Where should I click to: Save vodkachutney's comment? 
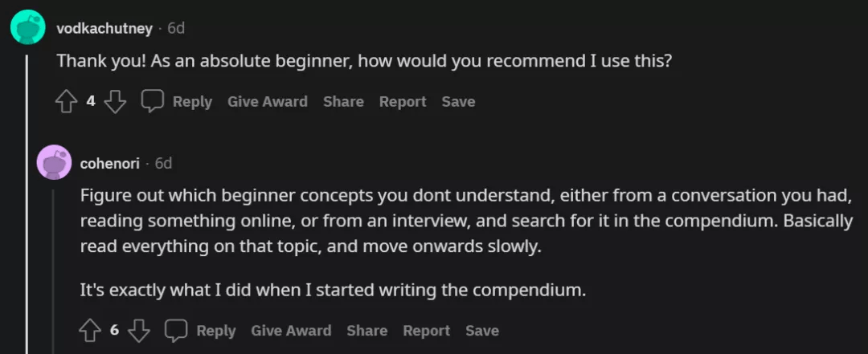coord(458,102)
